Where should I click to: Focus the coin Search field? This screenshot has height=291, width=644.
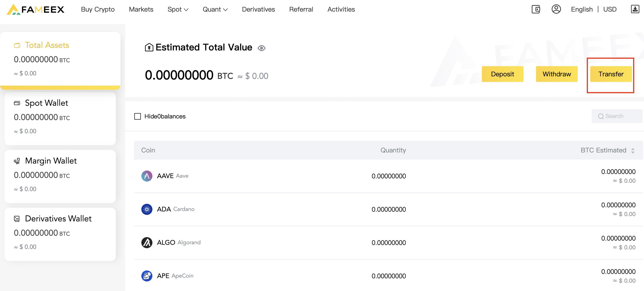tap(617, 116)
